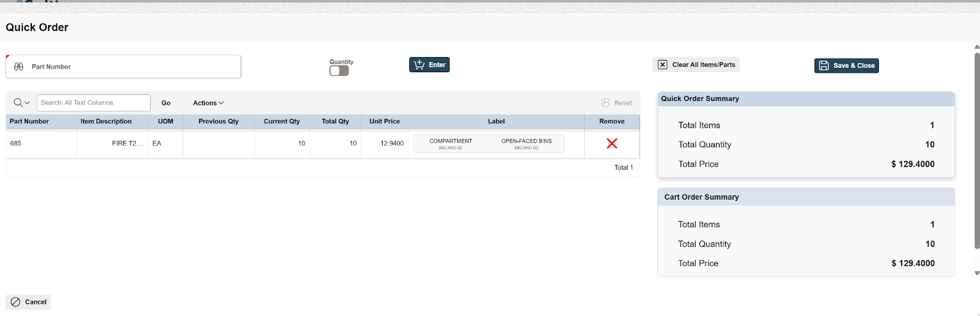Click the Current Qty column header
Viewport: 980px width, 316px height.
coord(282,121)
